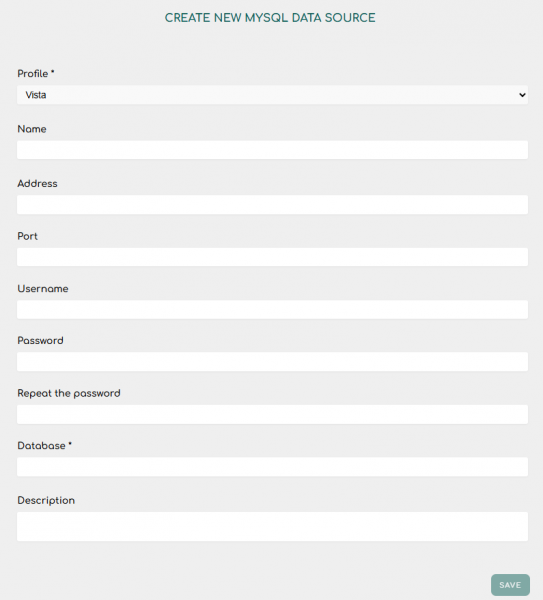Focus the Database input field

point(272,466)
